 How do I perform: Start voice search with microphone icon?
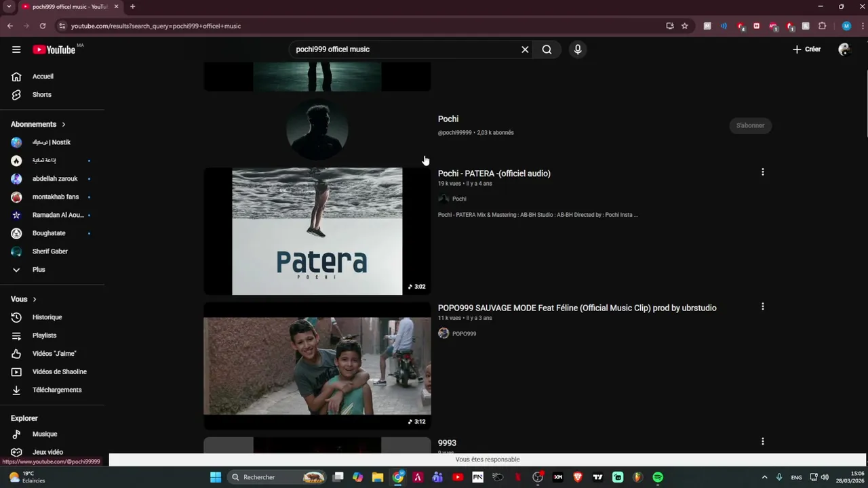[x=578, y=49]
